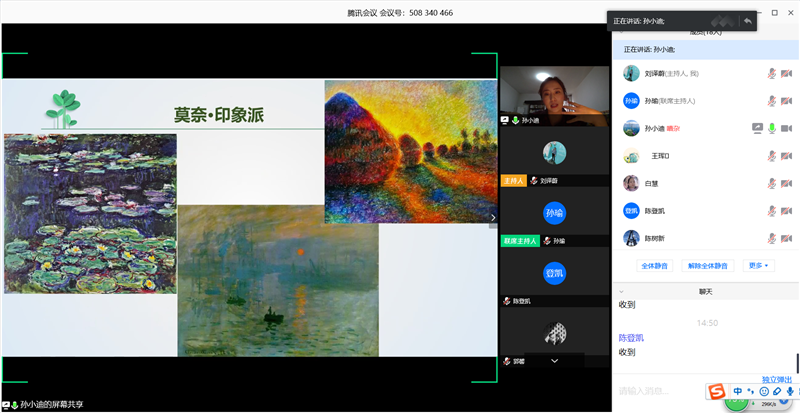The width and height of the screenshot is (800, 413).
Task: Open the 更多 dropdown menu
Action: 758,266
